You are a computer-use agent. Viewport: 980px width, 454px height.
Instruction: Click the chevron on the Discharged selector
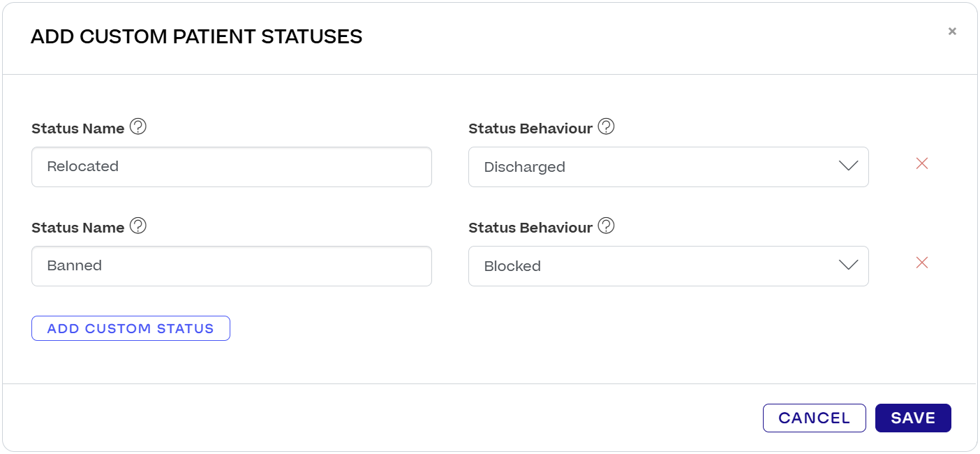point(847,166)
